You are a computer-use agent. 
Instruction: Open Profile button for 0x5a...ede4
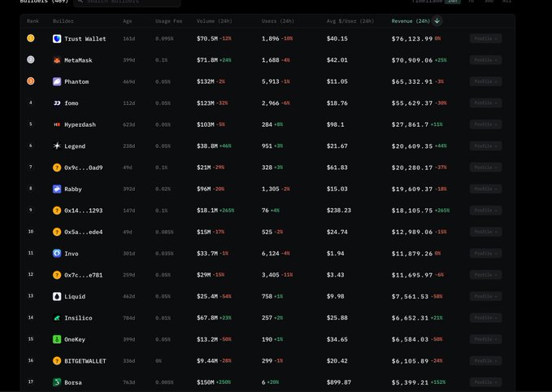click(485, 232)
